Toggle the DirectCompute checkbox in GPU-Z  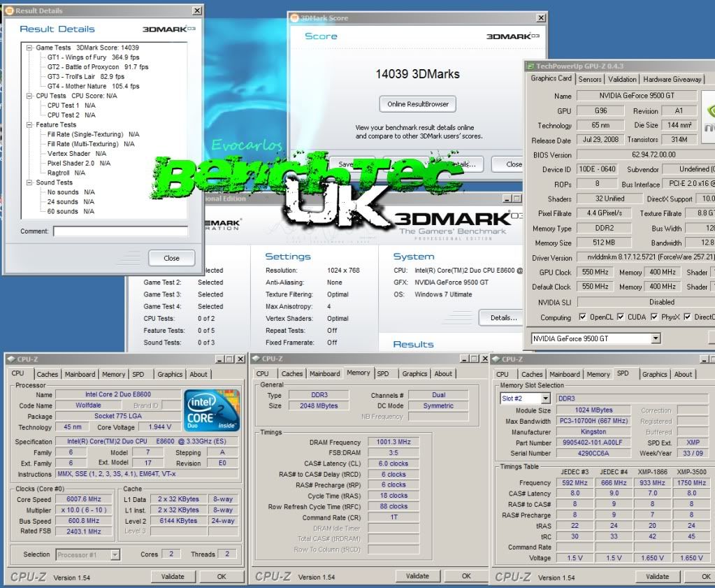[687, 317]
